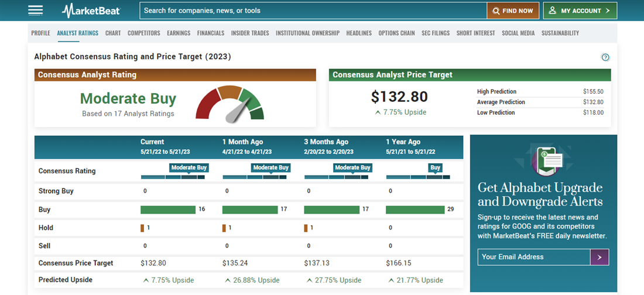Go to Institutional Ownership tab
The image size is (644, 295).
point(307,33)
